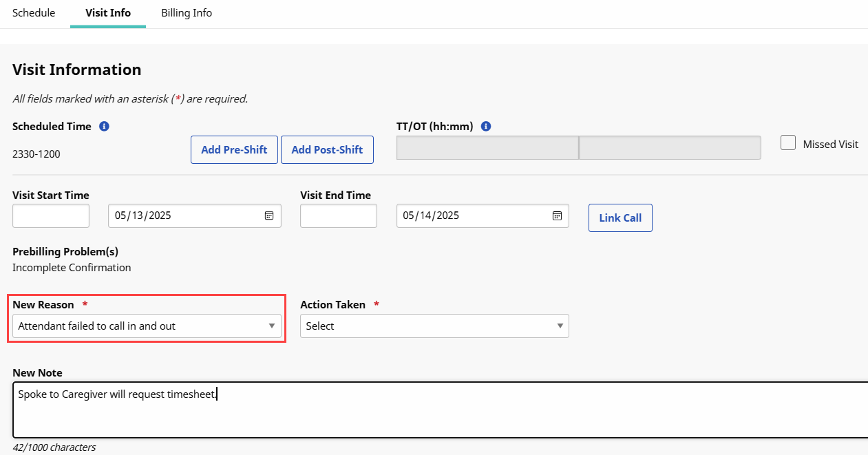Viewport: 868px width, 455px height.
Task: Click the TT/OT minutes field on the right
Action: [670, 148]
